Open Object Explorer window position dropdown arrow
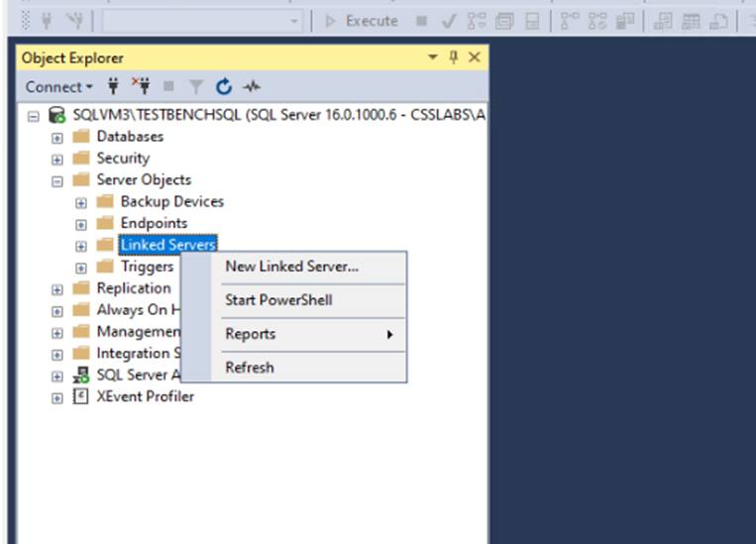The image size is (756, 544). pyautogui.click(x=432, y=57)
